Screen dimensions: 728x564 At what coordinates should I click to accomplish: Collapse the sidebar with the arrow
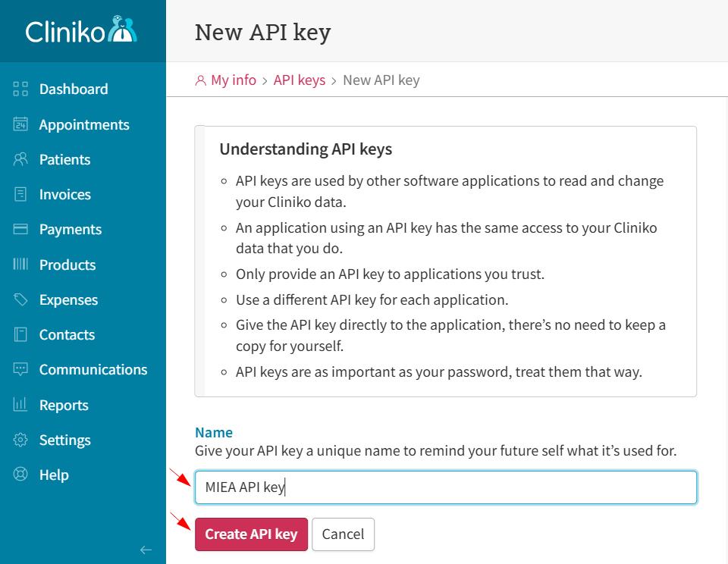pos(146,550)
